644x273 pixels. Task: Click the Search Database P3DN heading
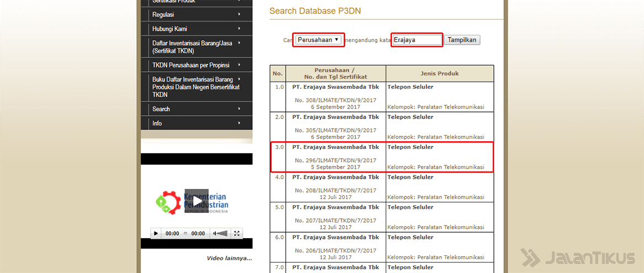pos(315,11)
